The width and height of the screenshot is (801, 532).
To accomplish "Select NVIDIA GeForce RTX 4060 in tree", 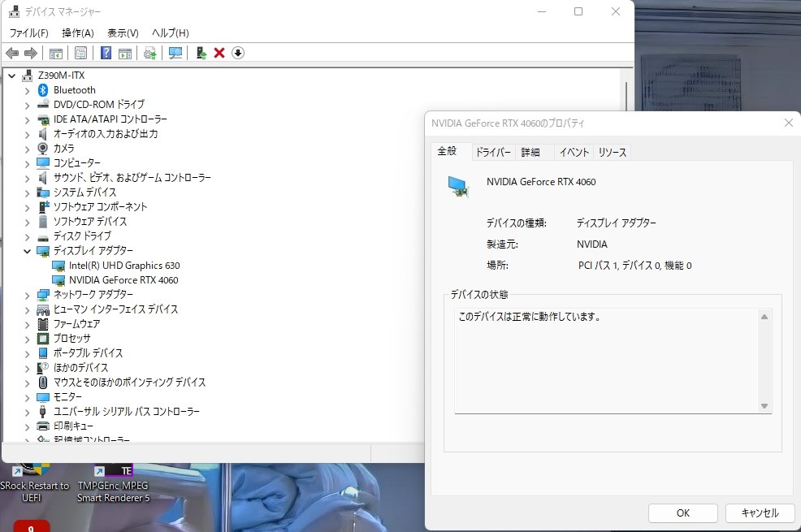I will pos(123,280).
